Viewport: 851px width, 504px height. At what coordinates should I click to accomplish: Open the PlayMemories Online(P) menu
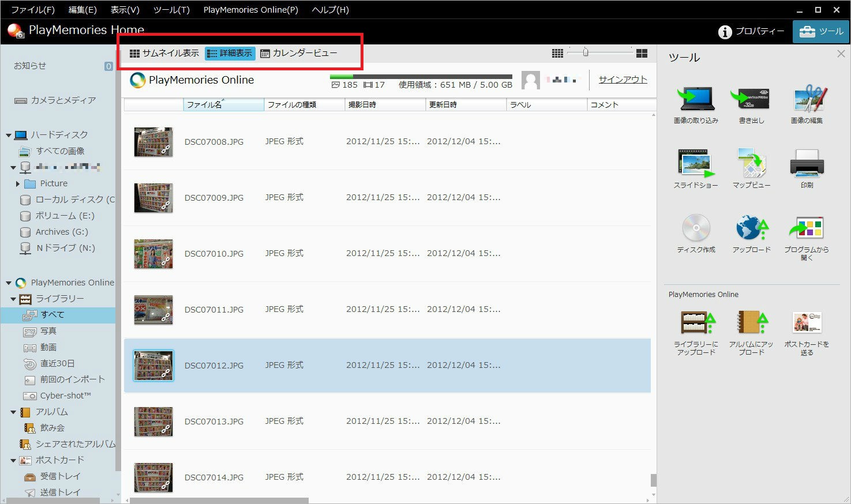pyautogui.click(x=250, y=10)
